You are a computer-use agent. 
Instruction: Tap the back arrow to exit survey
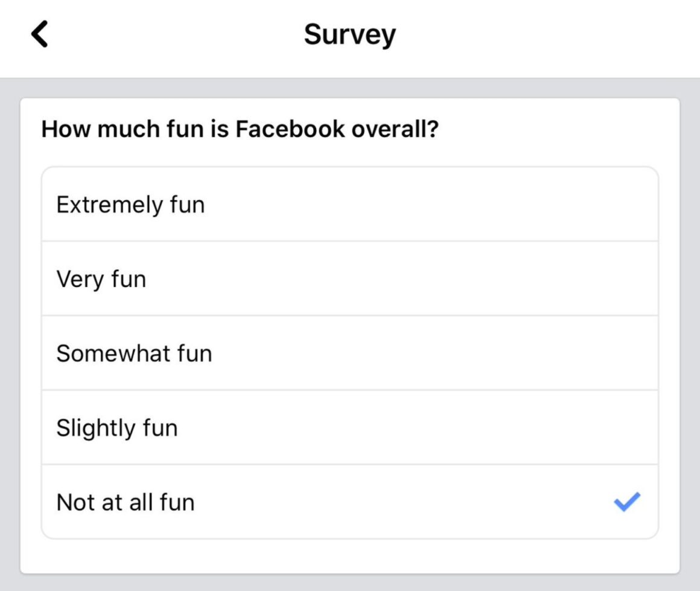click(41, 34)
